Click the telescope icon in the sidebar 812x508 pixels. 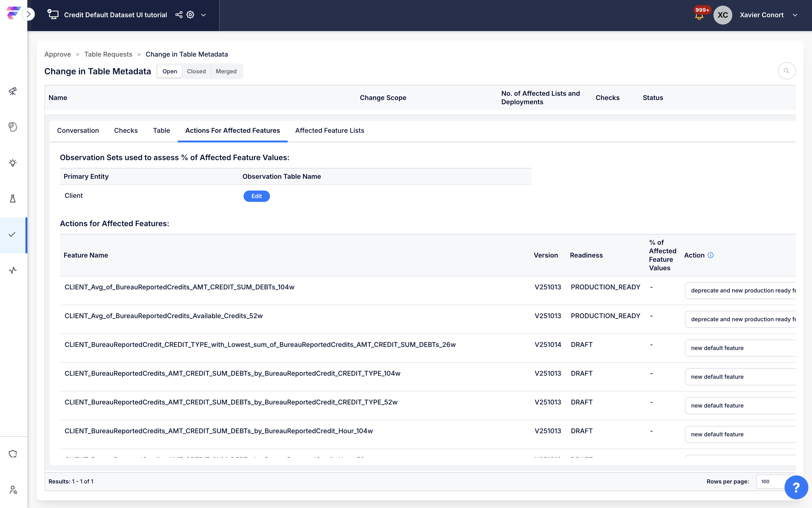13,91
